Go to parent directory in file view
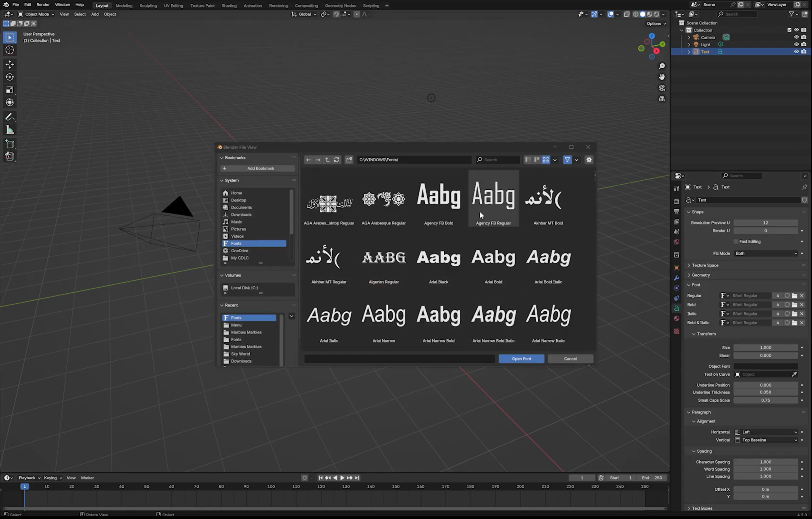Screen dimensions: 812x519 (327, 159)
